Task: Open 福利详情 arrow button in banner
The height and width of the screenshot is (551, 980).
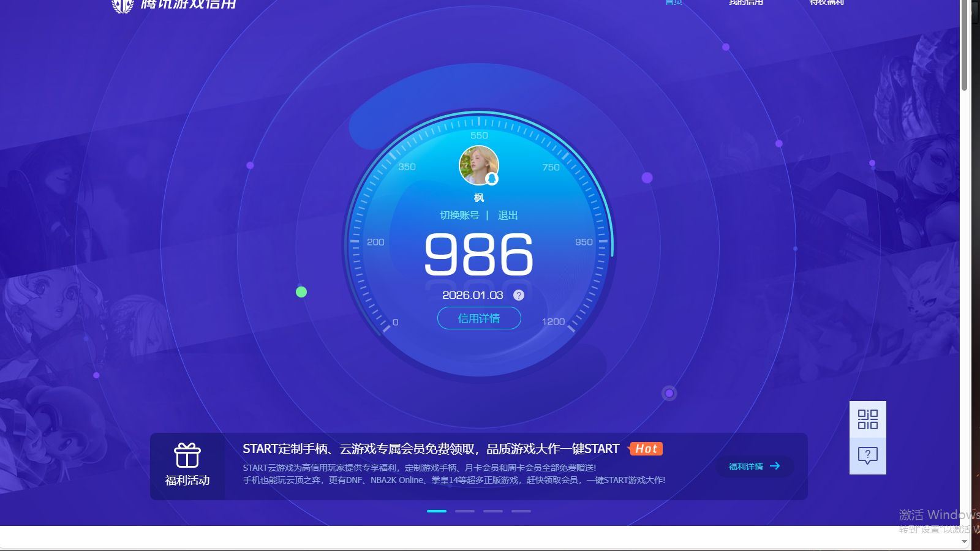Action: point(754,467)
